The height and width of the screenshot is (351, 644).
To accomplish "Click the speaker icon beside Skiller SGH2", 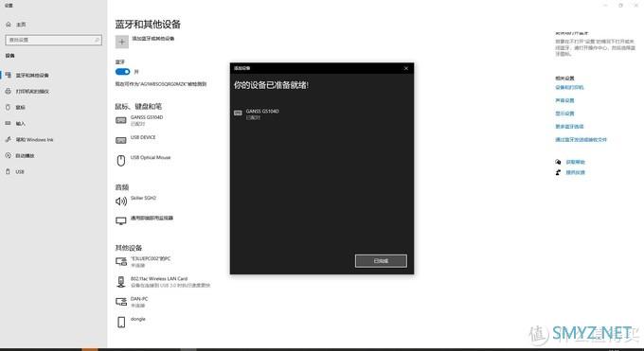I will (x=121, y=202).
